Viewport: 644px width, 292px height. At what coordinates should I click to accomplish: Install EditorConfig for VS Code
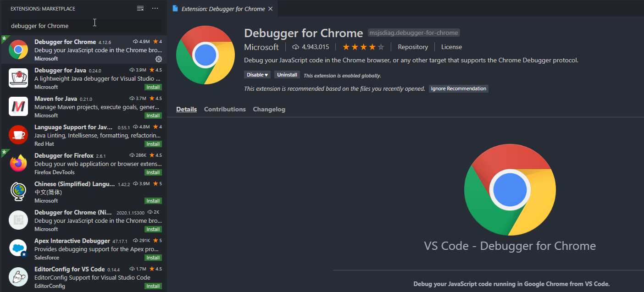153,286
